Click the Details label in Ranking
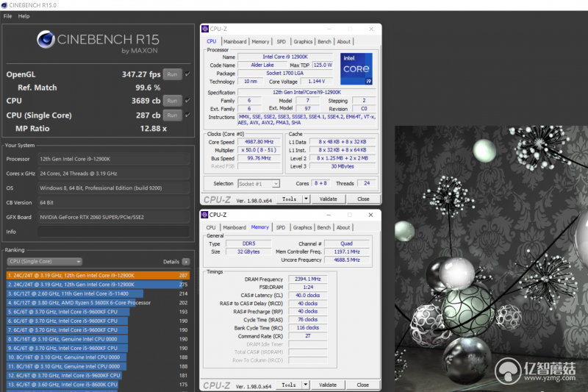The image size is (588, 392). pos(171,262)
